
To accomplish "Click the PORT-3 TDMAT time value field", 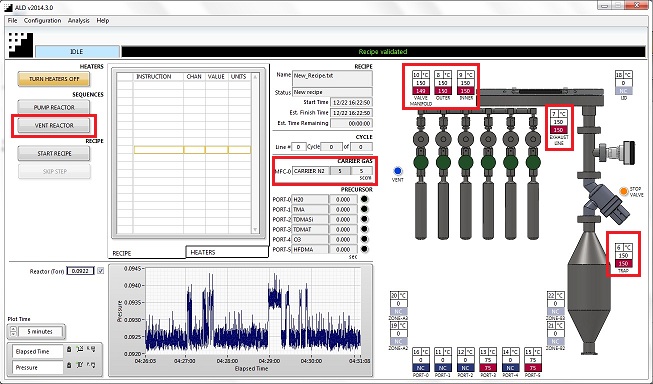I will [x=343, y=229].
